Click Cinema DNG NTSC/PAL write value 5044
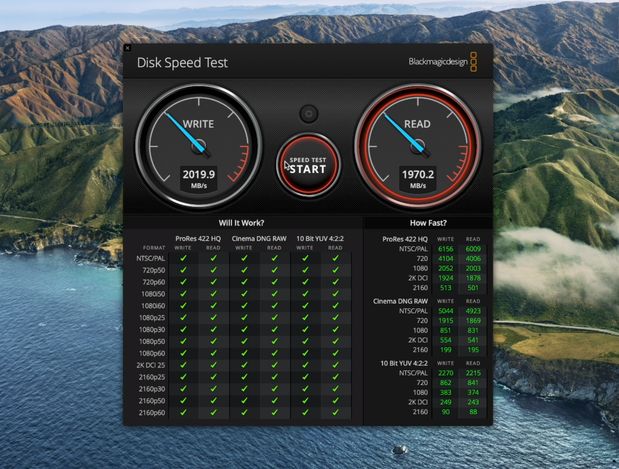 coord(446,311)
